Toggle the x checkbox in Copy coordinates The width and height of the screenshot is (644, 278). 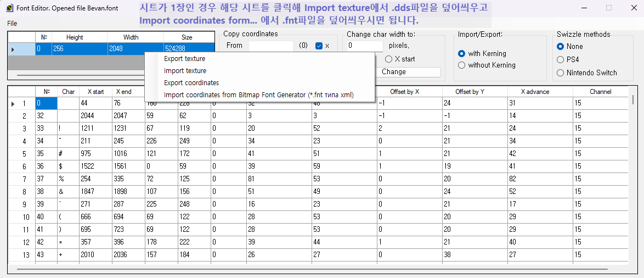[319, 46]
